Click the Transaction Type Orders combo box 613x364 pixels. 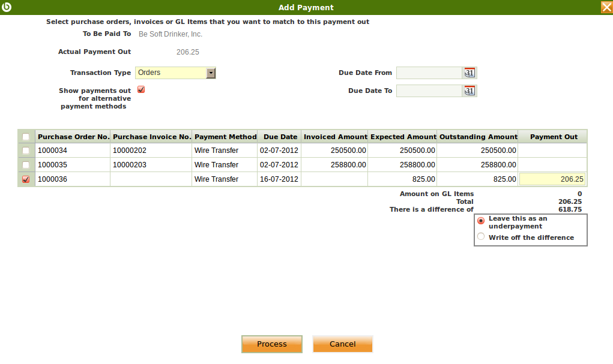pyautogui.click(x=171, y=73)
